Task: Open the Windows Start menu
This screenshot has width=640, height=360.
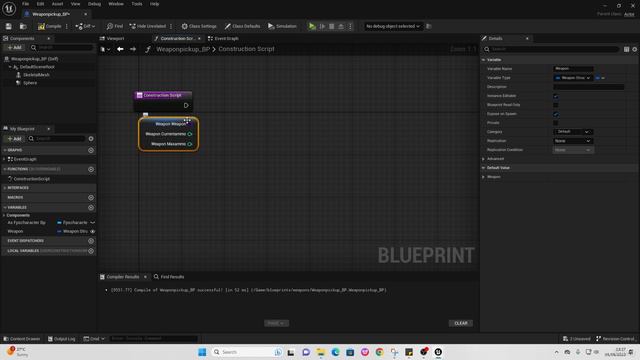Action: pyautogui.click(x=202, y=352)
